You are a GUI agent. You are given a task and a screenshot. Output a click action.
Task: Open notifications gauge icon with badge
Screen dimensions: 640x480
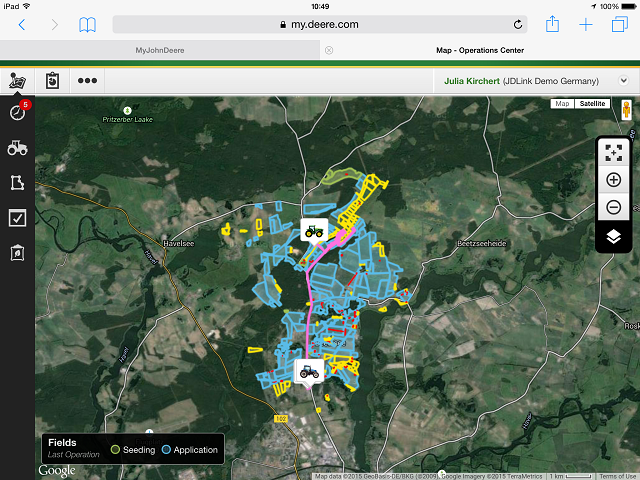pos(17,112)
